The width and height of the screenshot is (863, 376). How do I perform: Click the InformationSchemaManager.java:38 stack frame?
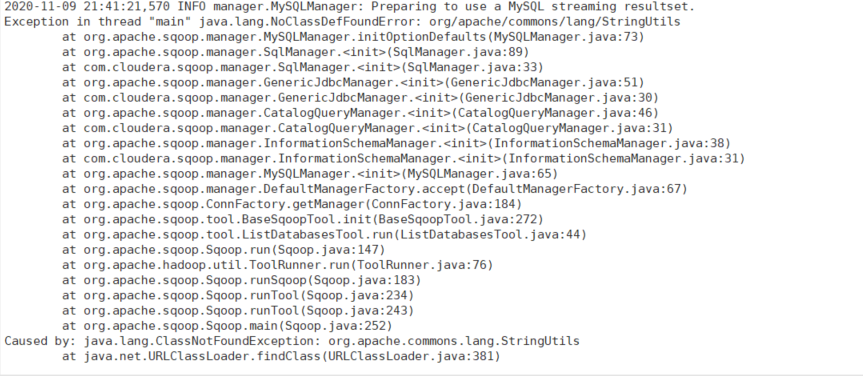click(x=396, y=143)
